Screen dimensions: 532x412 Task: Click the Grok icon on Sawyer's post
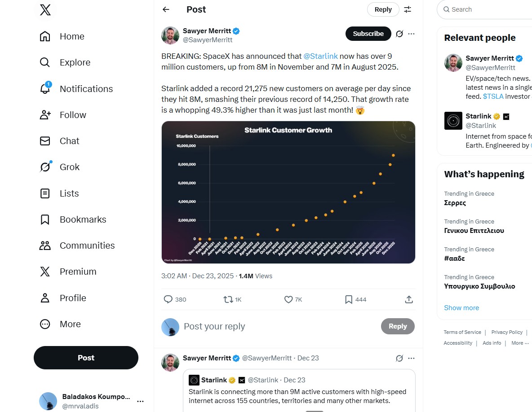click(x=399, y=34)
